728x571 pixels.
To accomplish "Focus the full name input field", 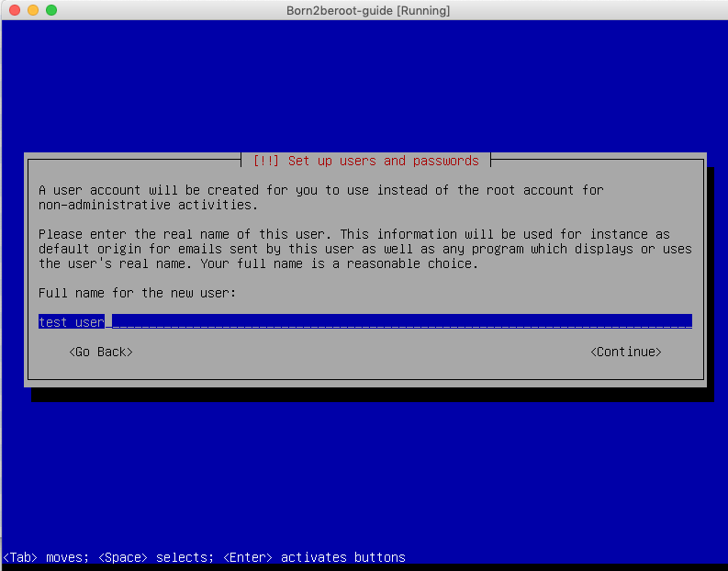I will pyautogui.click(x=365, y=321).
